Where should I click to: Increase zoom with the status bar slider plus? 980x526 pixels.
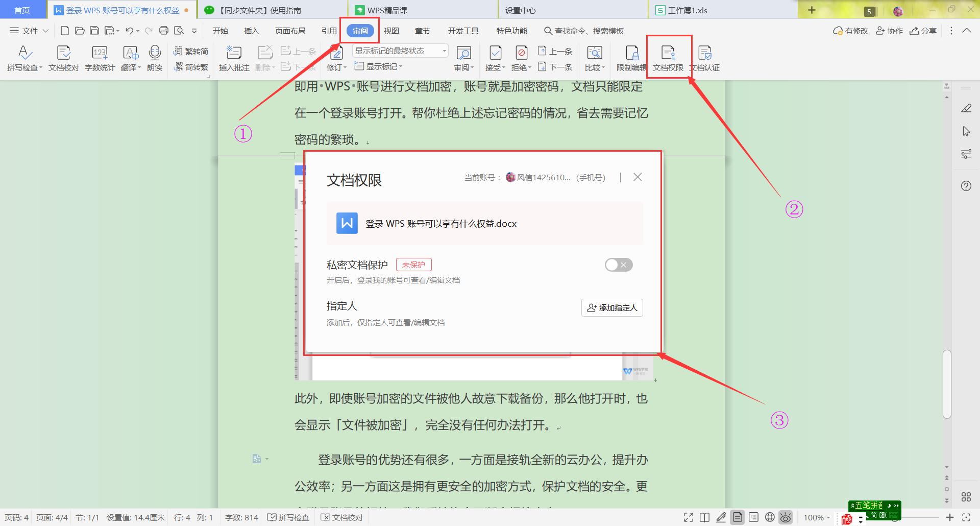tap(950, 517)
